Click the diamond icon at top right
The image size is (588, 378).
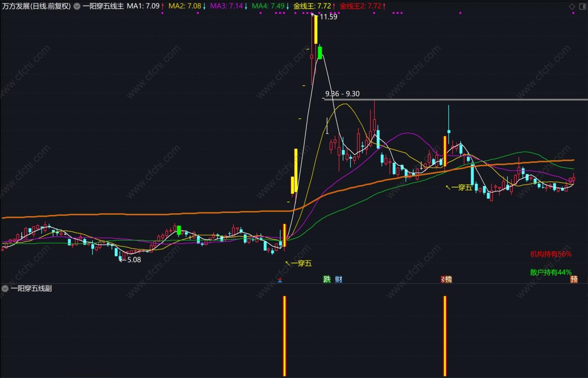572,6
